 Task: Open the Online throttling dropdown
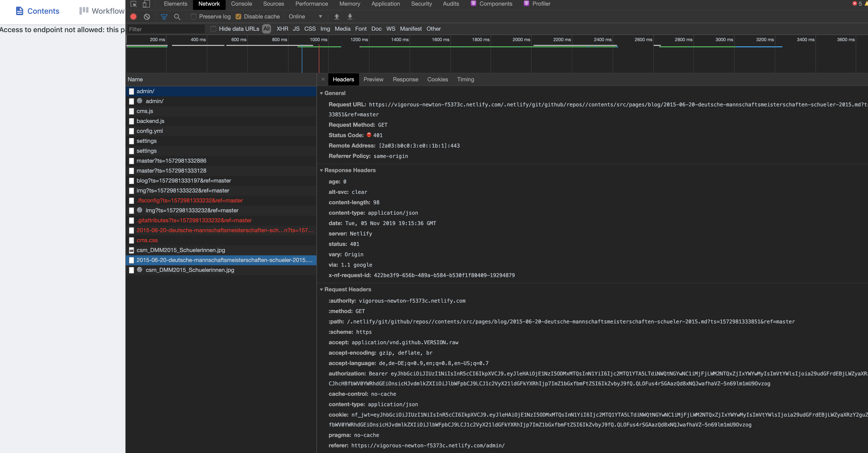pos(305,17)
